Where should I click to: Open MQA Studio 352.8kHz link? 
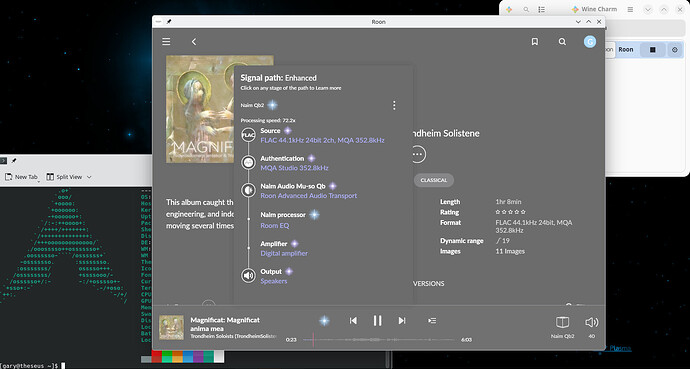(294, 168)
